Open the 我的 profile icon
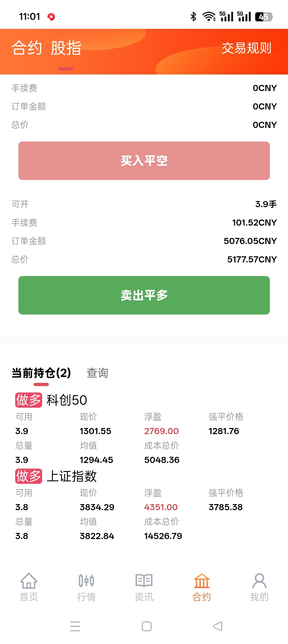 point(259,581)
